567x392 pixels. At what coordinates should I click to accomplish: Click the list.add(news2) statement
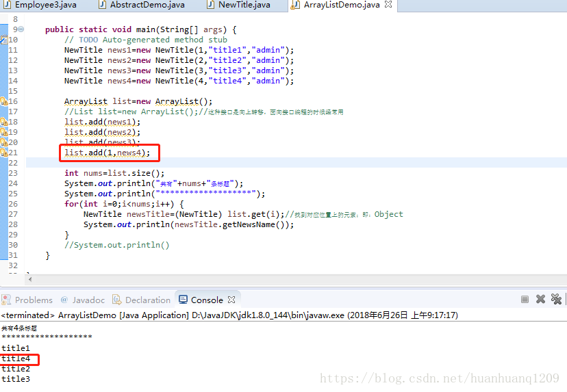[102, 132]
